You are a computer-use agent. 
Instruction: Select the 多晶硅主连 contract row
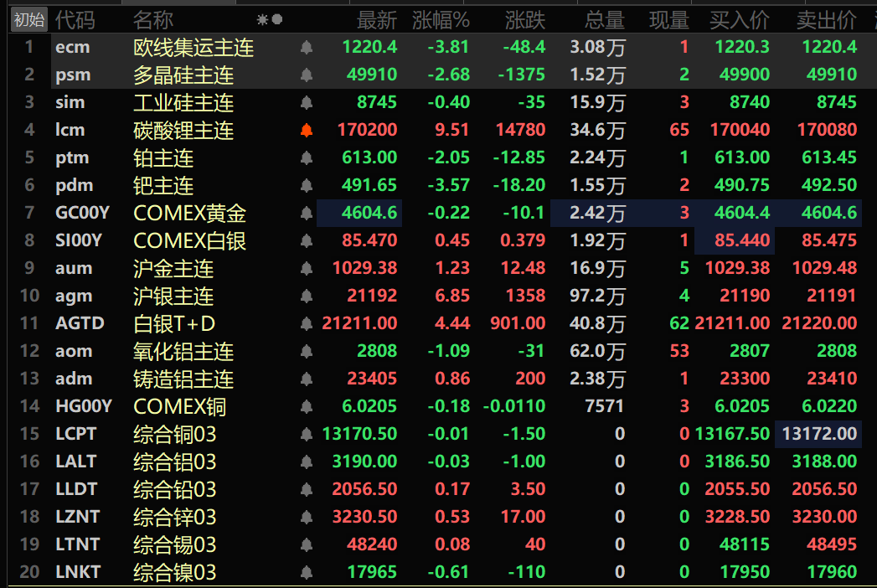[x=183, y=75]
